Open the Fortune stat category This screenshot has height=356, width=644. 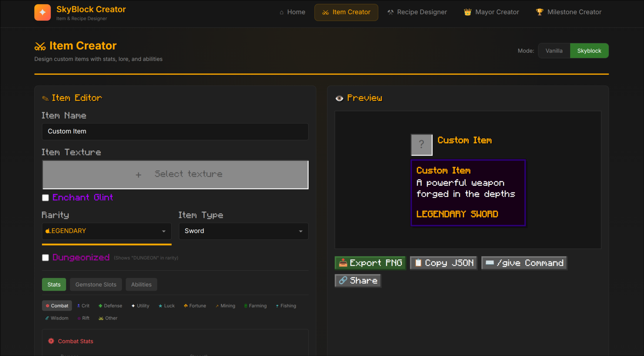(x=195, y=306)
